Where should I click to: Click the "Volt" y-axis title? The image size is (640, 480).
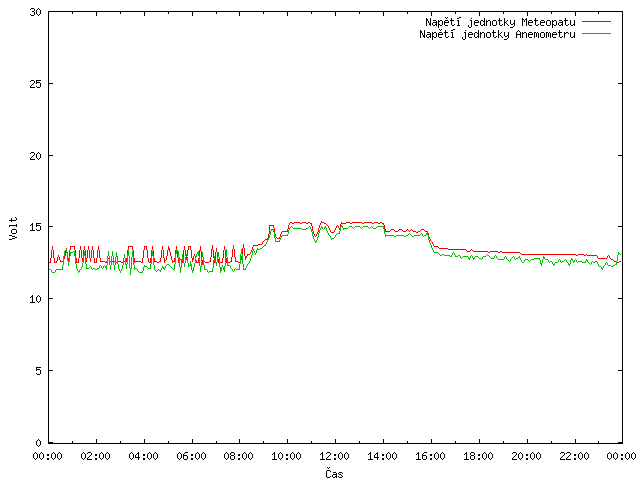13,228
